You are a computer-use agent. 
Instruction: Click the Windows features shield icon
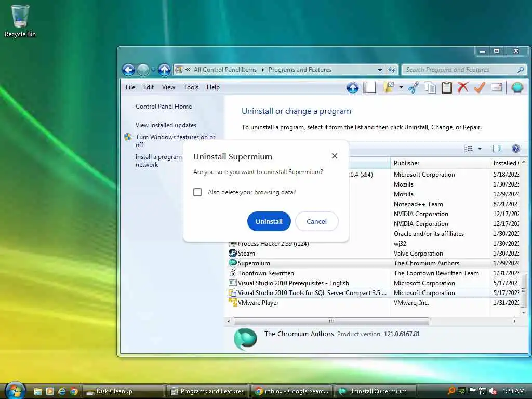coord(128,137)
